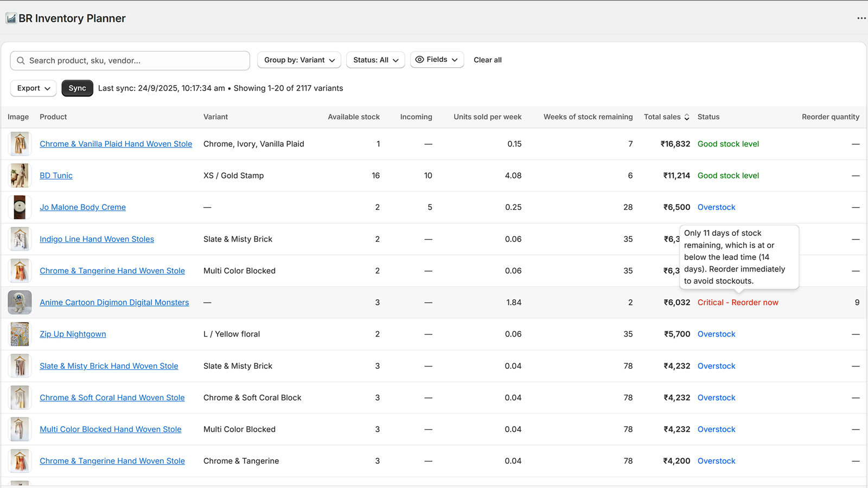Viewport: 868px width, 488px height.
Task: Expand the Group by: Variant dropdown
Action: pyautogui.click(x=299, y=60)
